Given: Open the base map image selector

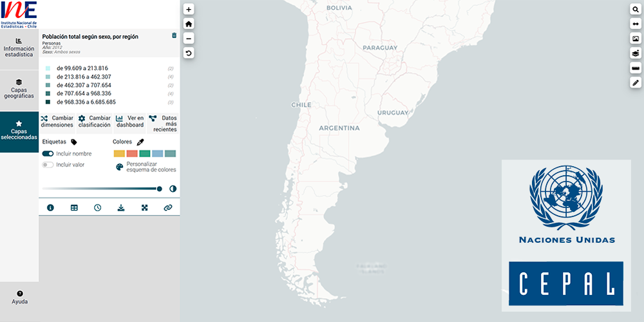Looking at the screenshot, I should (636, 39).
